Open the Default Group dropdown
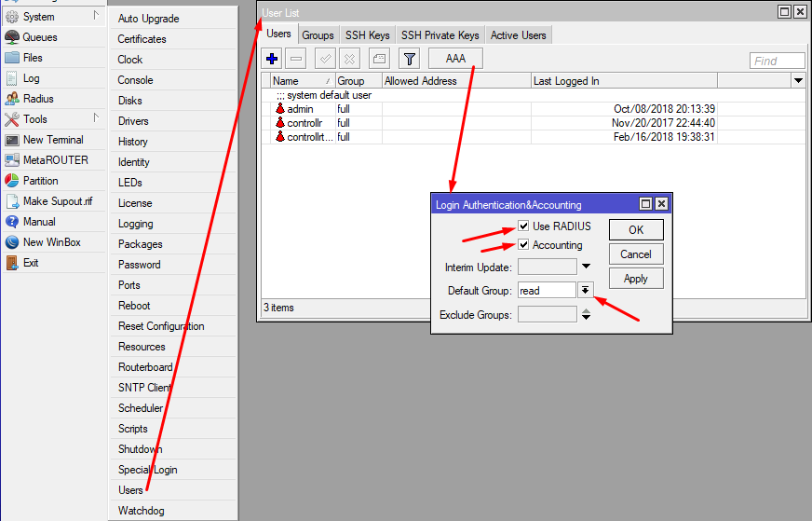This screenshot has width=812, height=521. click(x=585, y=290)
